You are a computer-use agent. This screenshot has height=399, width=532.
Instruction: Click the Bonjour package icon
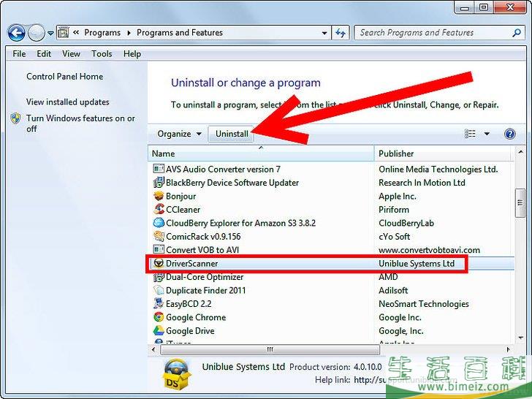pos(159,196)
